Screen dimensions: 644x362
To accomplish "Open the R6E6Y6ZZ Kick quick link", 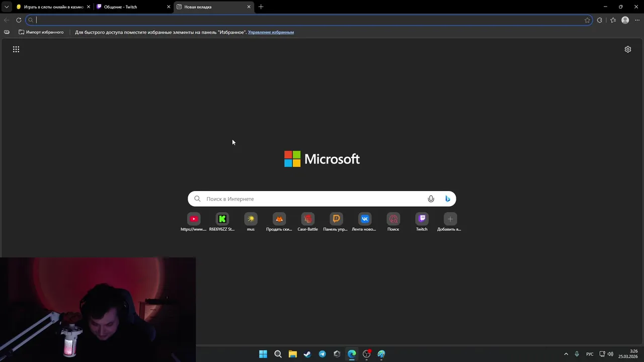I will 222,222.
